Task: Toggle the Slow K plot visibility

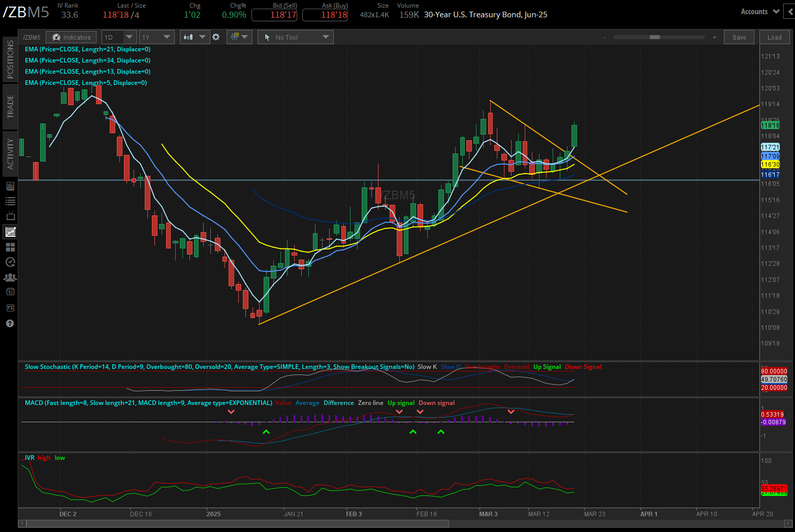Action: pos(427,366)
